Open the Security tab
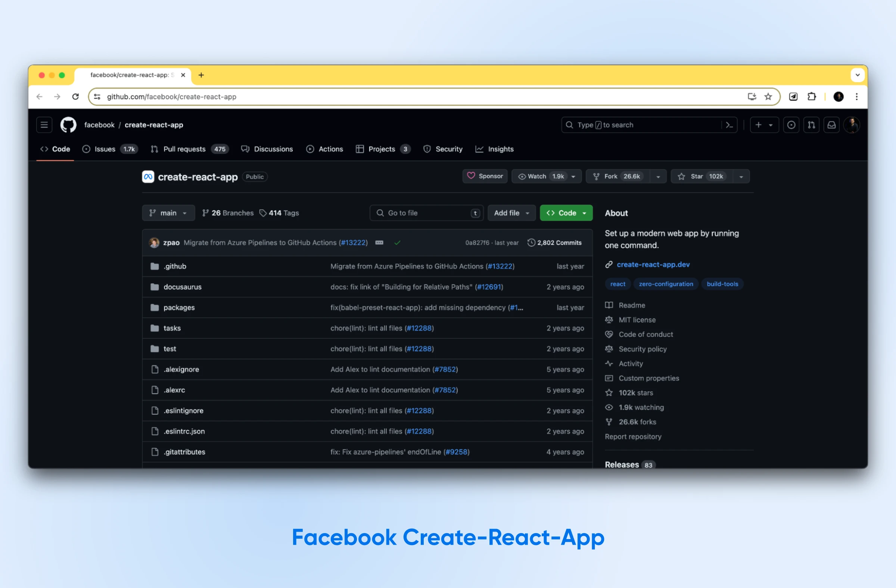The image size is (896, 588). coord(443,149)
